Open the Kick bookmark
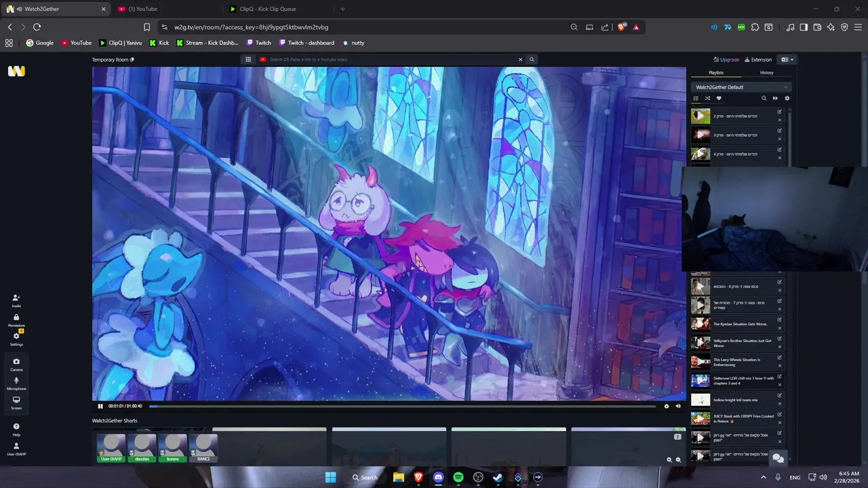This screenshot has height=488, width=868. [x=159, y=43]
